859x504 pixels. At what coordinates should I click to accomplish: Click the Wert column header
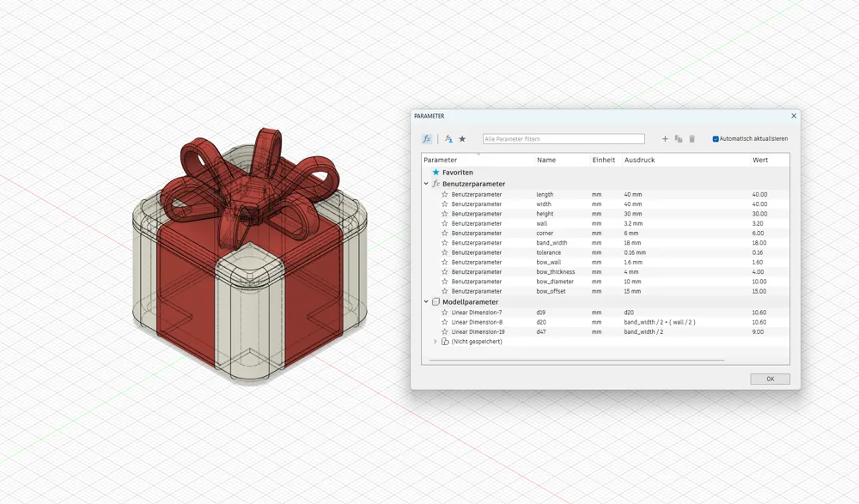[x=759, y=160]
